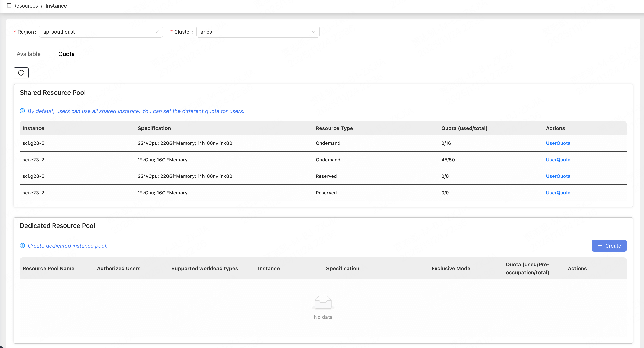The width and height of the screenshot is (644, 348).
Task: Create a dedicated resource pool
Action: (609, 246)
